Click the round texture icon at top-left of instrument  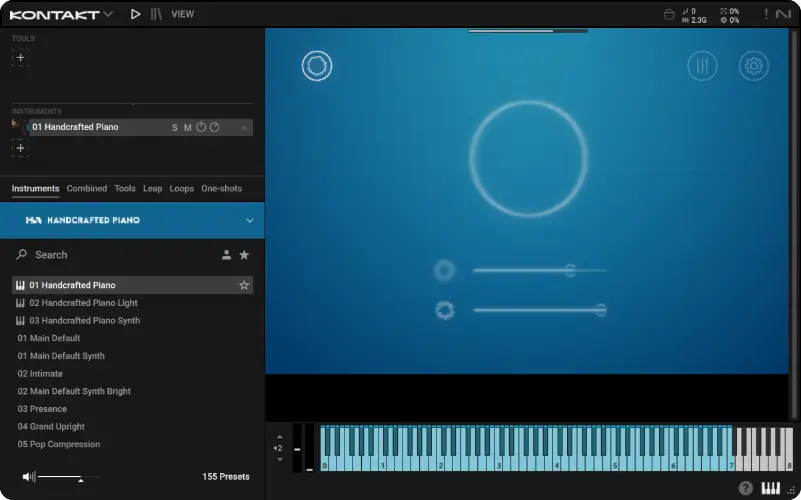pos(317,66)
